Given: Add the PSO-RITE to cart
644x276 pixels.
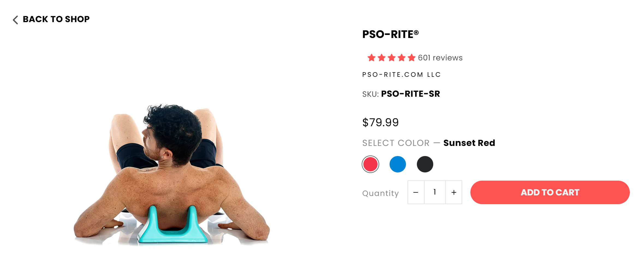Looking at the screenshot, I should pos(550,192).
